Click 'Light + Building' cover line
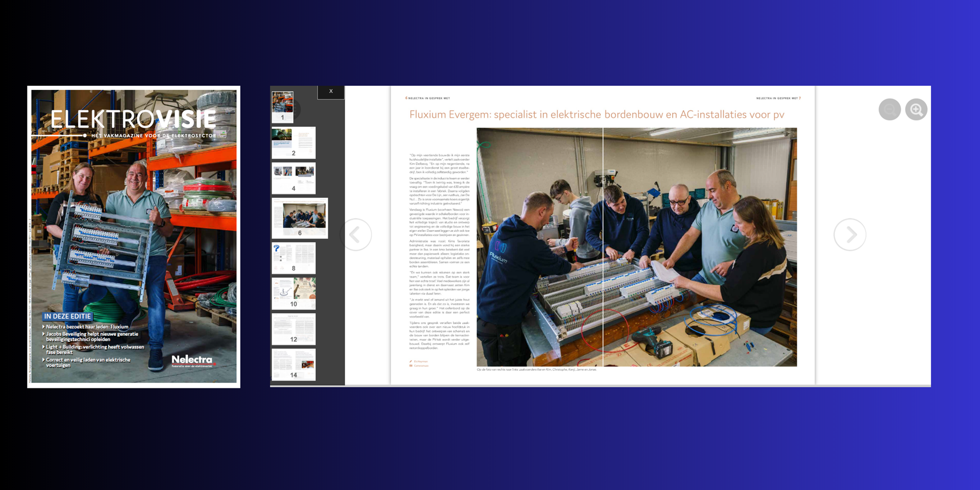 tap(94, 349)
